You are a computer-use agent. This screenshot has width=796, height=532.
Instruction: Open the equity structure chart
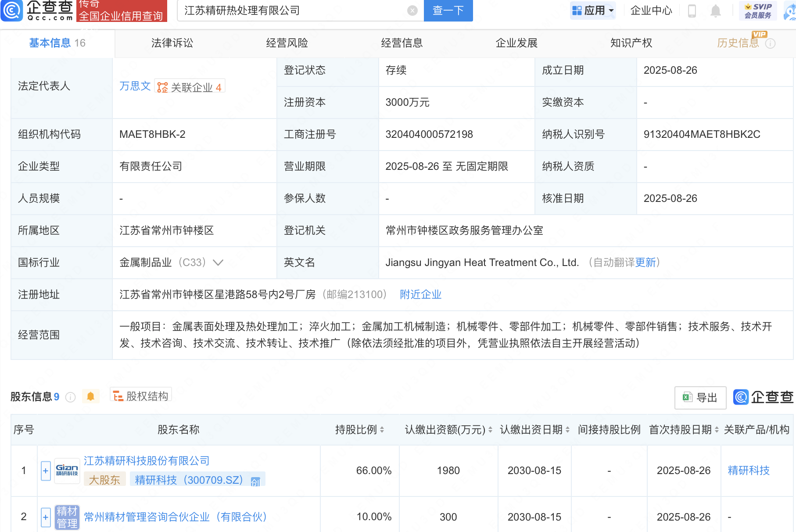coord(141,396)
